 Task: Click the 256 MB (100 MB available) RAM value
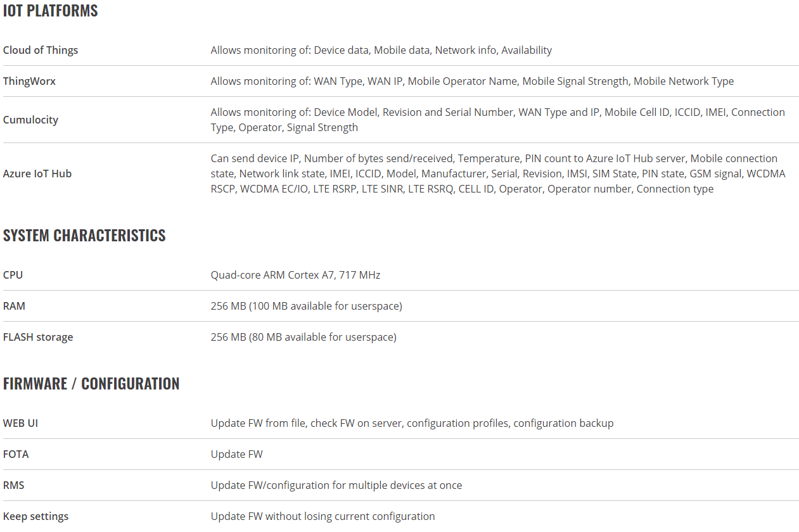307,306
